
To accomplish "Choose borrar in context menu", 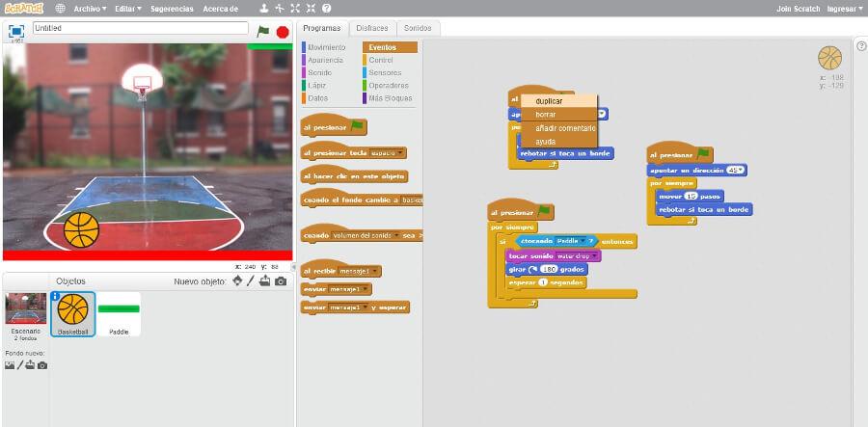I will pyautogui.click(x=559, y=115).
